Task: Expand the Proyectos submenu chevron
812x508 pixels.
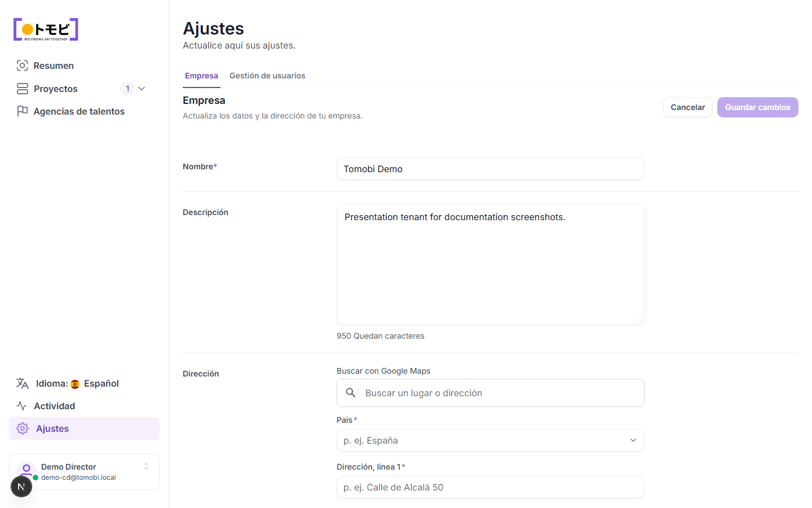Action: point(142,89)
